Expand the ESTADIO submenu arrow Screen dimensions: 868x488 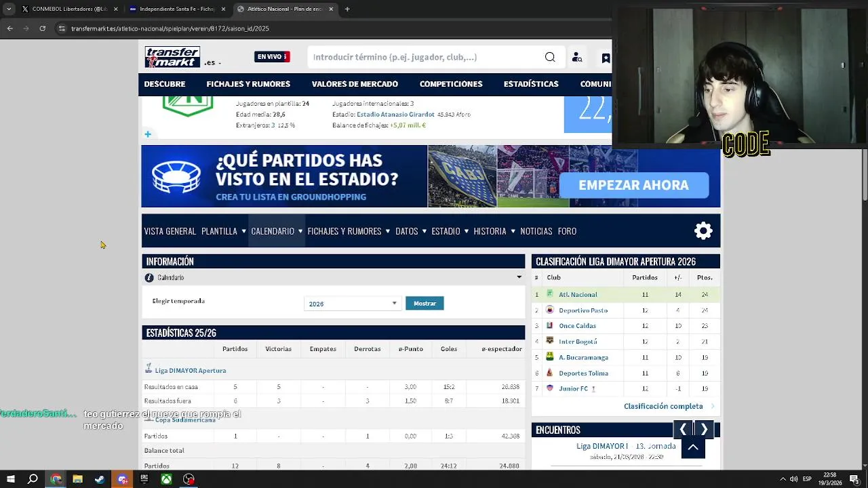(467, 231)
